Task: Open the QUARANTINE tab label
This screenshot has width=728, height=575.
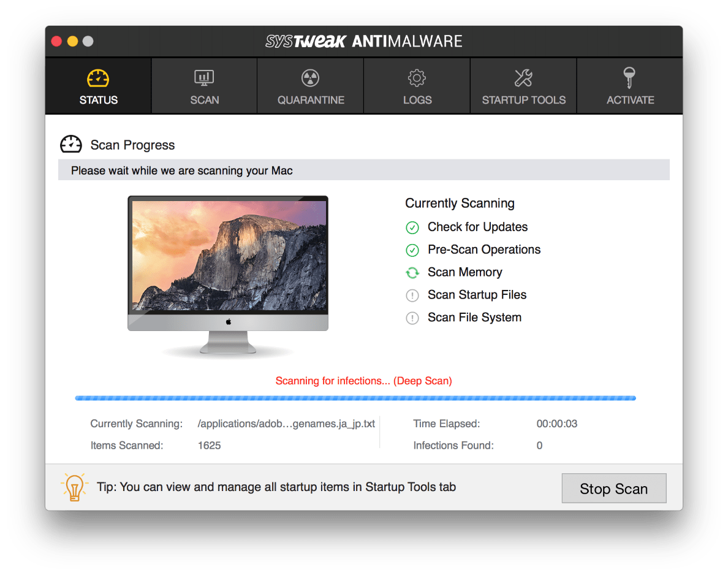Action: (x=311, y=100)
